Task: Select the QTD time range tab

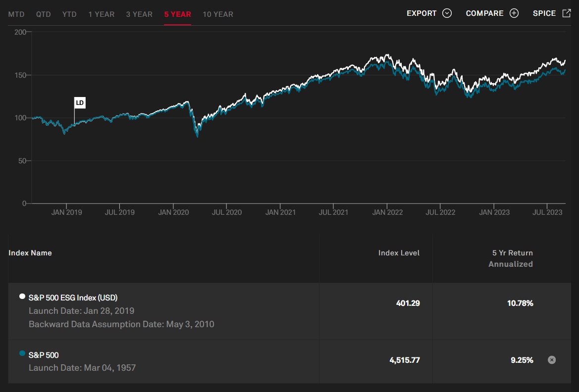Action: point(44,14)
